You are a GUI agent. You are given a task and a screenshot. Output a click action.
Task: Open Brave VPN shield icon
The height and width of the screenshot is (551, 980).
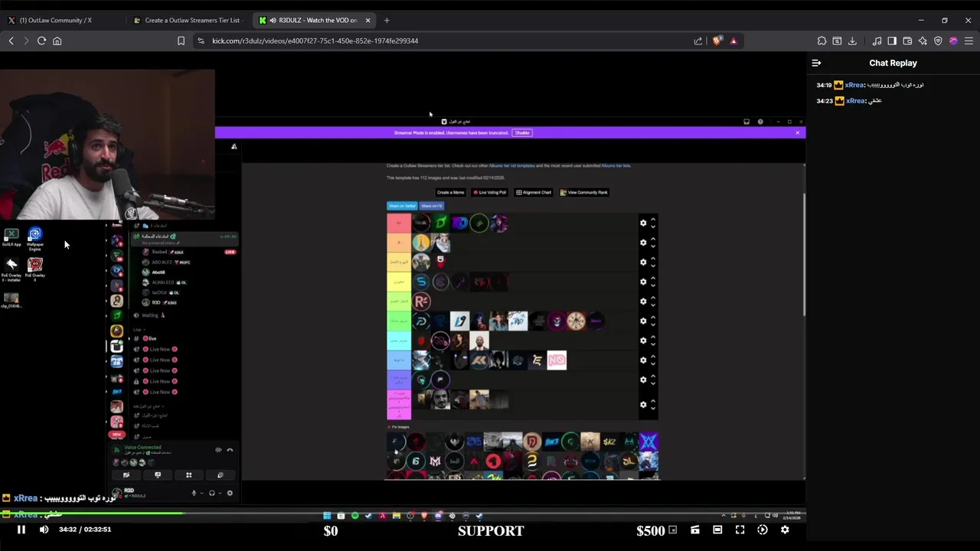[938, 41]
